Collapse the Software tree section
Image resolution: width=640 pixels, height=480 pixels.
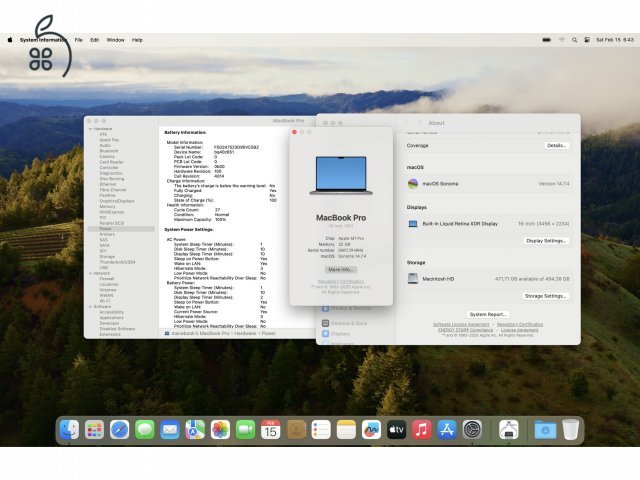pos(91,307)
